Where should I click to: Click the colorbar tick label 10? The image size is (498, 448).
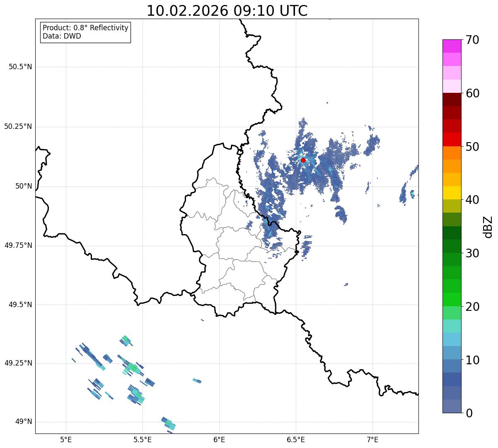(472, 361)
